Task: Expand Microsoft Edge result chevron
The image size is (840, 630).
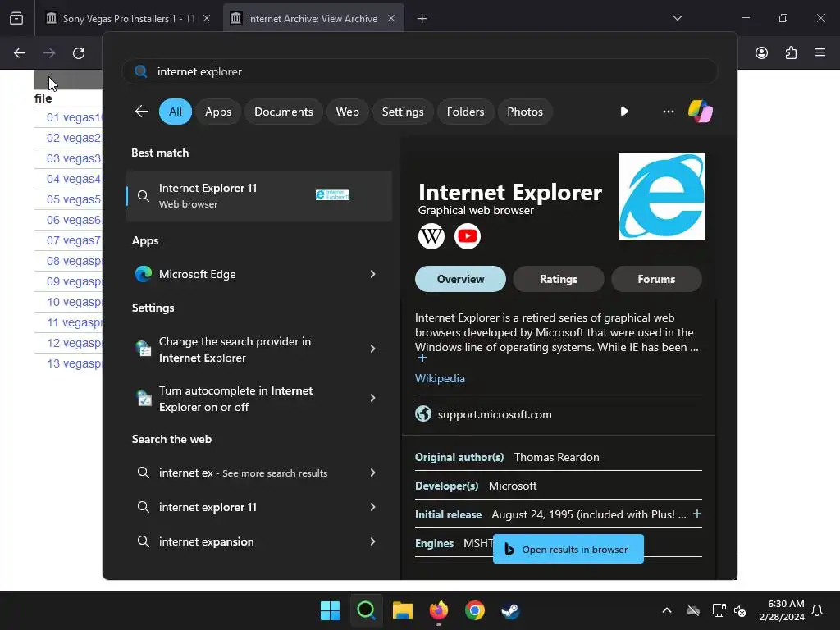Action: [x=373, y=274]
